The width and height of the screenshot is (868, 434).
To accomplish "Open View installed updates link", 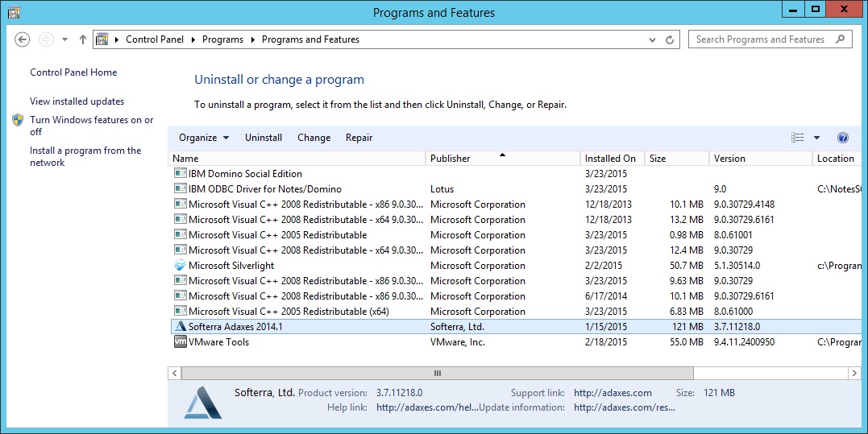I will pyautogui.click(x=77, y=101).
